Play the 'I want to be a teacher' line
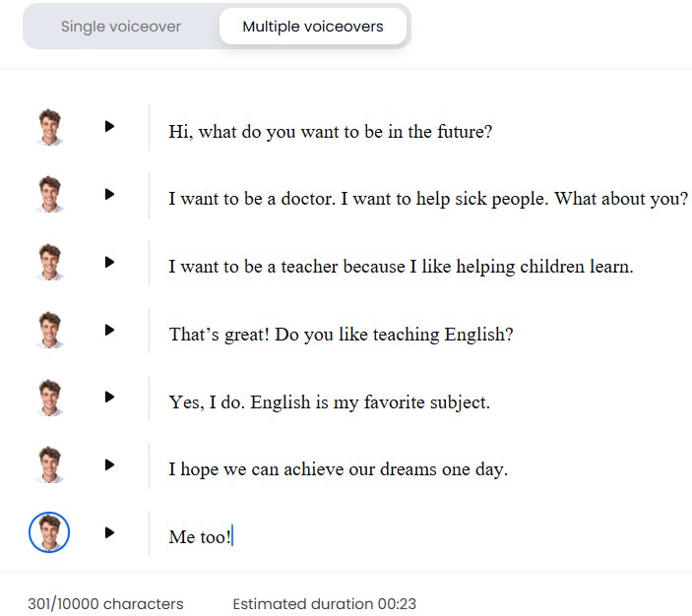 (109, 262)
